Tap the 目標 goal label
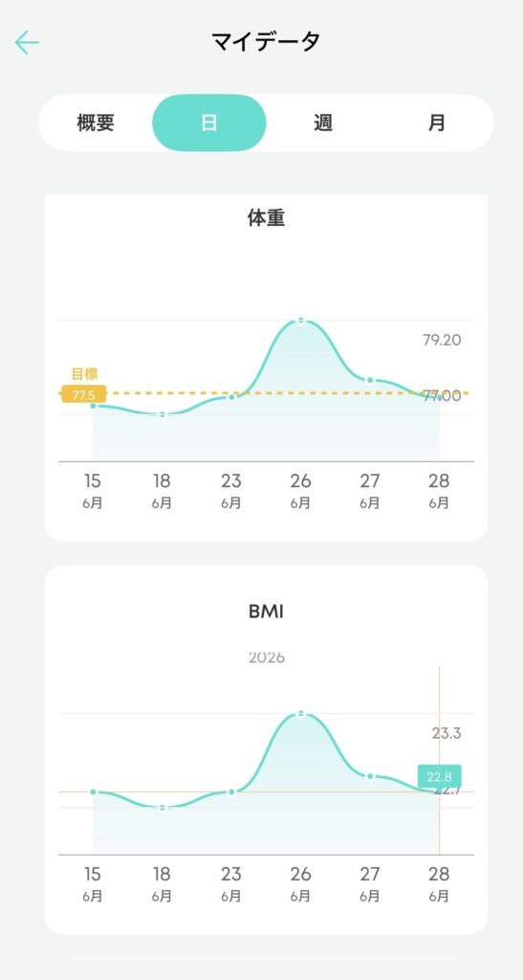Viewport: 523px width, 980px height. click(x=84, y=374)
